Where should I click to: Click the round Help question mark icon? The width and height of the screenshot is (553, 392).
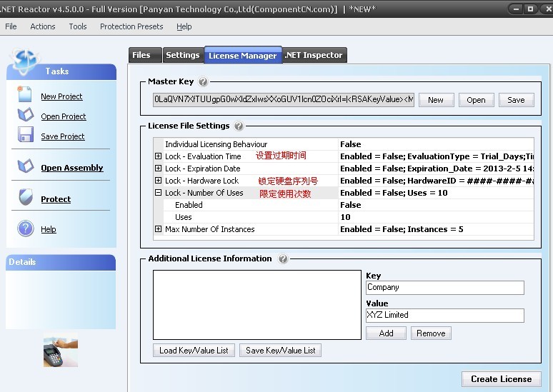(x=26, y=228)
